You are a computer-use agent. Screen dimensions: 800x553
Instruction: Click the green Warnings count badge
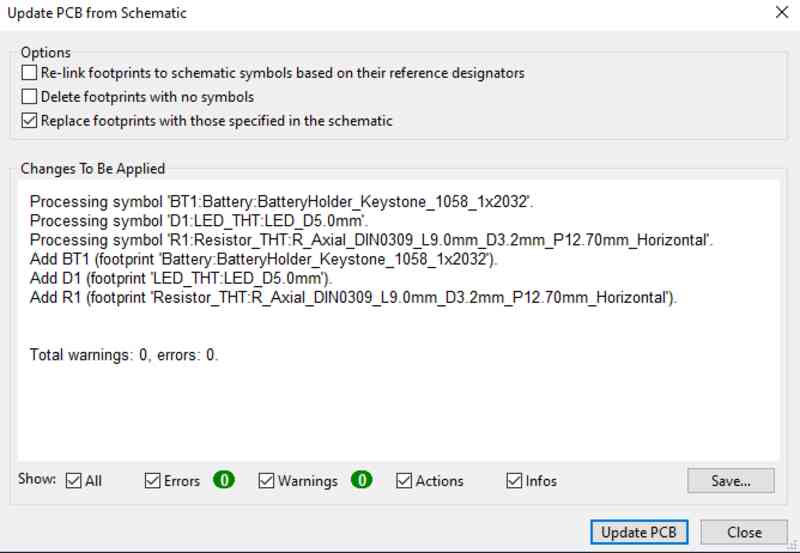point(361,481)
